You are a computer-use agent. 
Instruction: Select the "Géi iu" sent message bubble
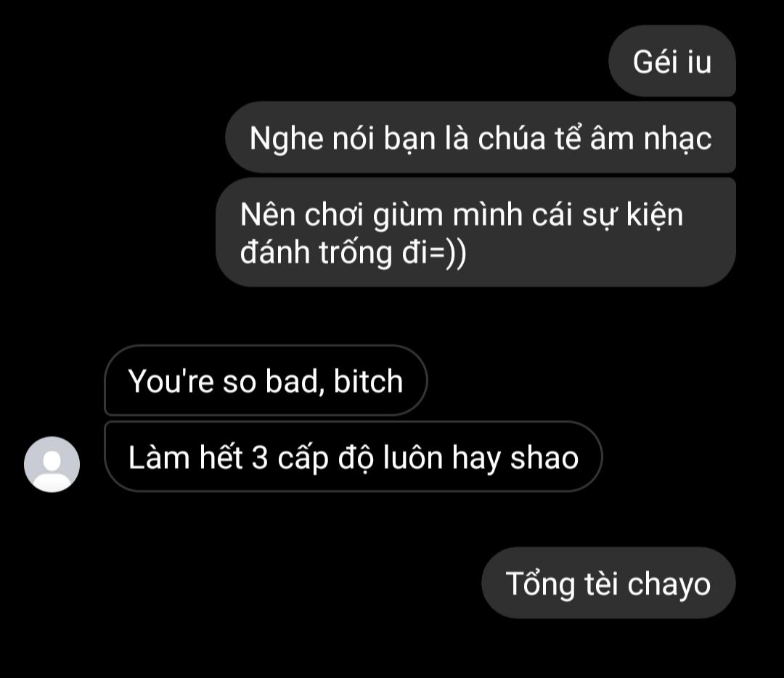click(x=672, y=61)
